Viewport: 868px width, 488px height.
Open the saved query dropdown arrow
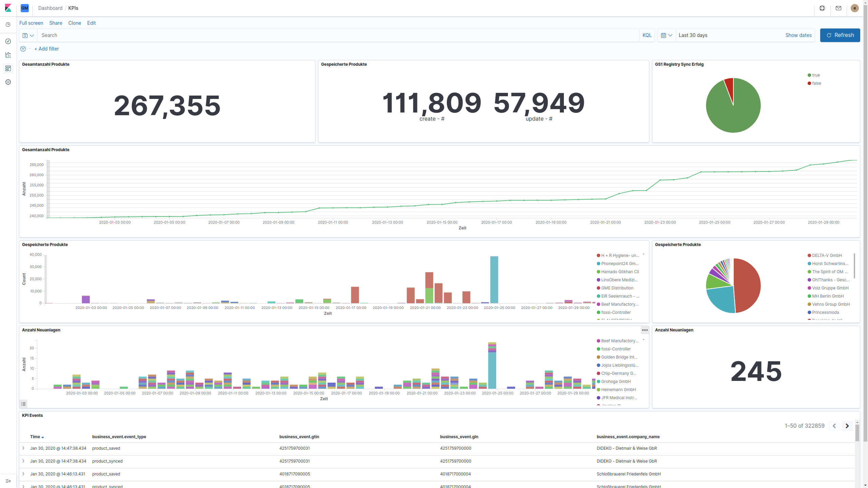32,35
